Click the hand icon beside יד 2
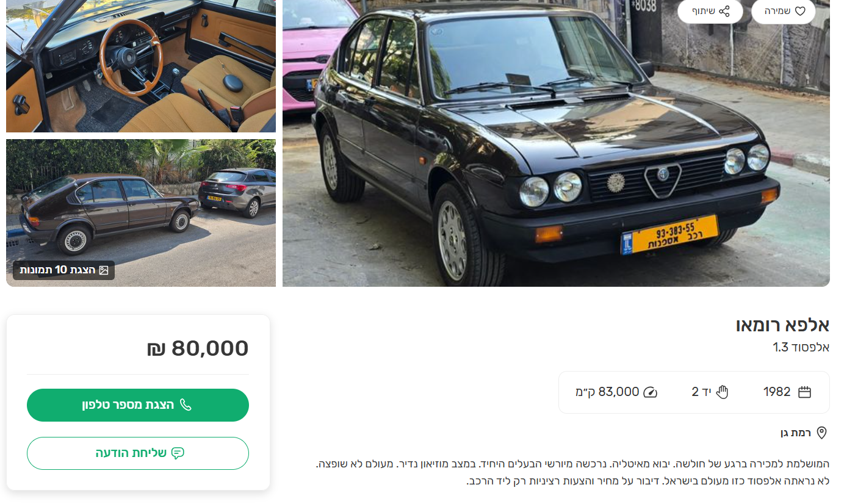The image size is (844, 504). coord(723,392)
